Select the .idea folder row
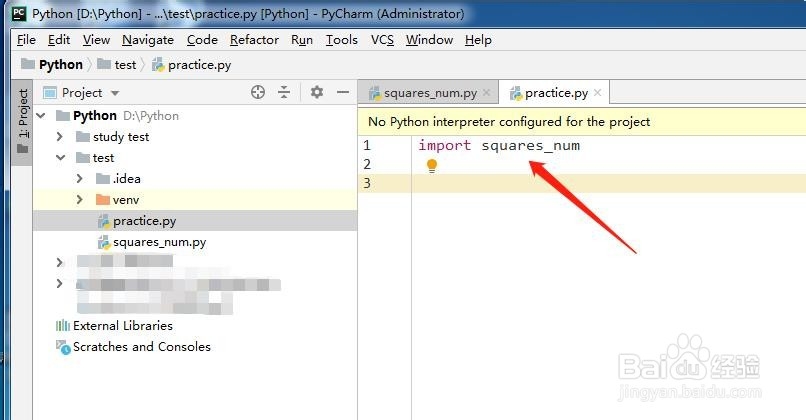Screen dimensions: 806x420 [x=195, y=179]
